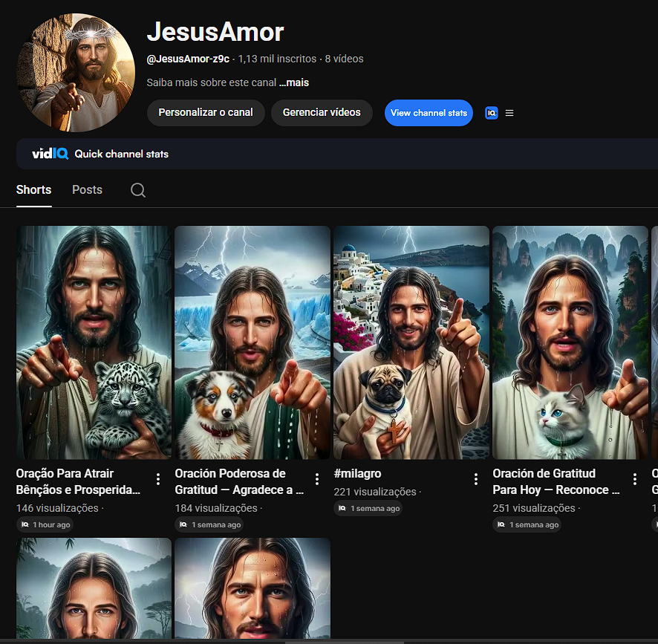
Task: Click title Oración Poderosa de Gratitud
Action: tap(239, 481)
